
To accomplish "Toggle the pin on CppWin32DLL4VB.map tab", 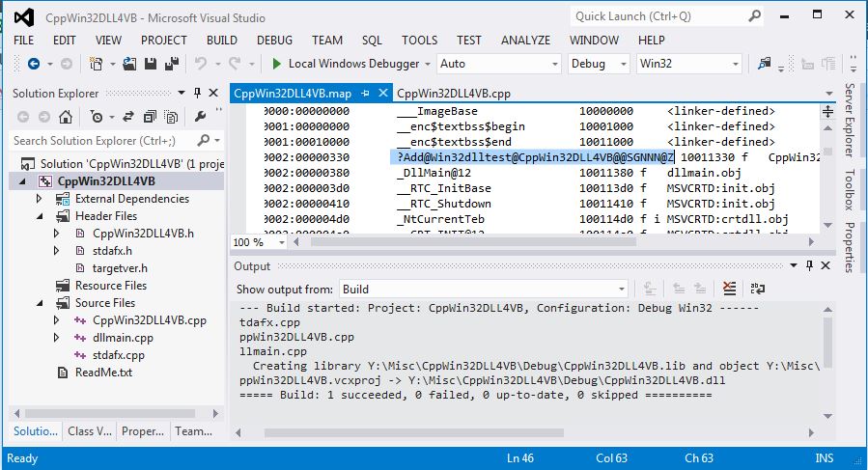I will pos(365,94).
